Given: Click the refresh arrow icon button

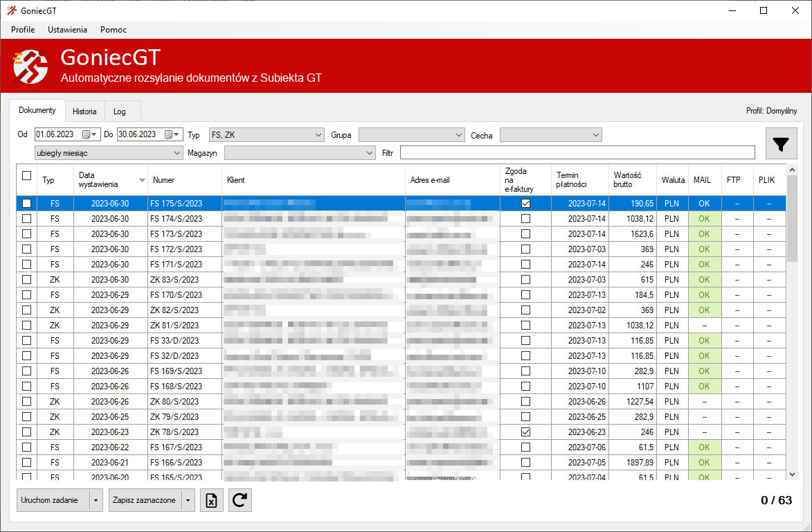Looking at the screenshot, I should tap(240, 500).
